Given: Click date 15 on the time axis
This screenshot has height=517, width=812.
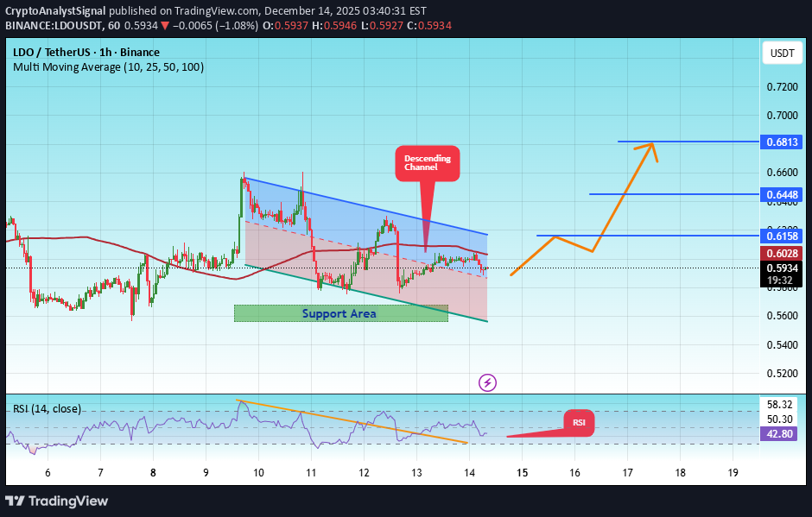Looking at the screenshot, I should [x=522, y=472].
